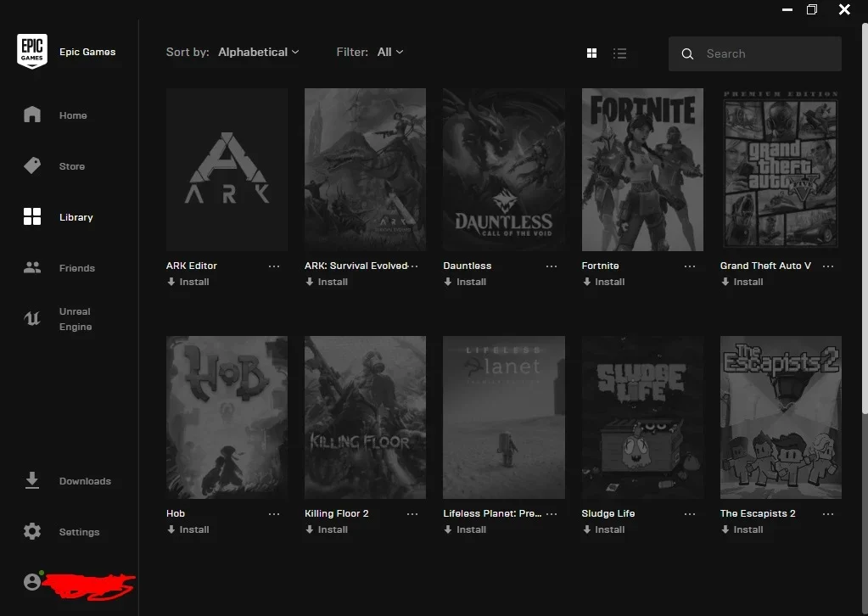Open Fortnite three-dot options menu
The width and height of the screenshot is (868, 616).
pos(690,266)
